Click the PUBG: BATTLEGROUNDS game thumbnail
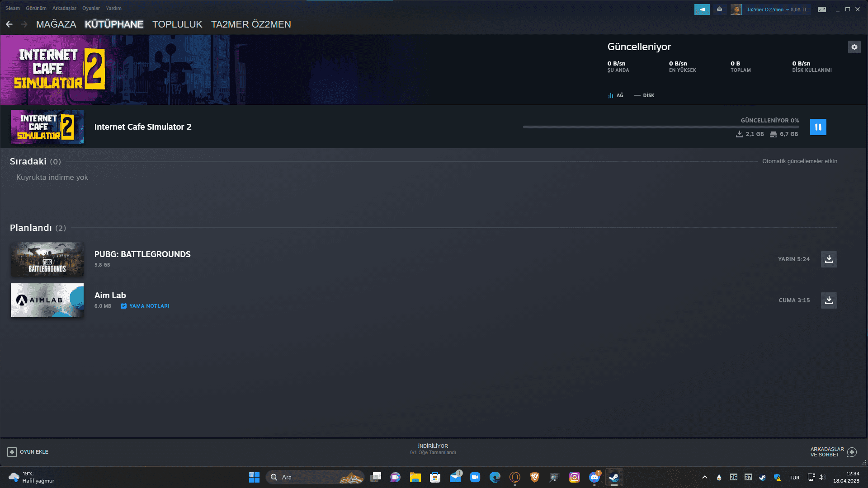 [x=47, y=259]
